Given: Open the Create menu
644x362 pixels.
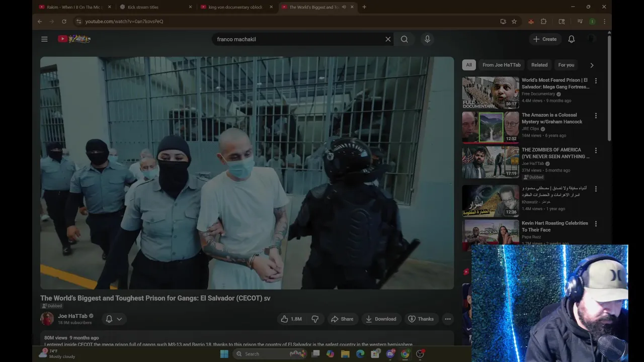Looking at the screenshot, I should click(x=545, y=39).
